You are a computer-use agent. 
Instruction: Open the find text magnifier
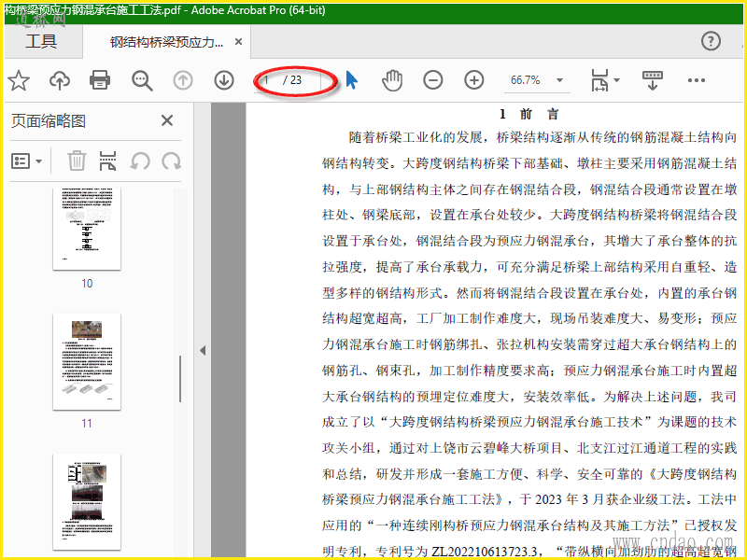(x=142, y=80)
